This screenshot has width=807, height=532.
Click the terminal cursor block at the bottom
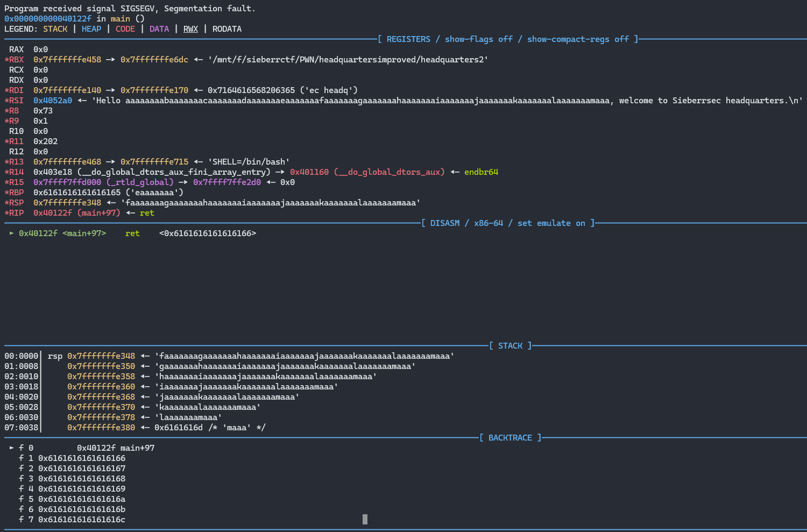coord(365,519)
